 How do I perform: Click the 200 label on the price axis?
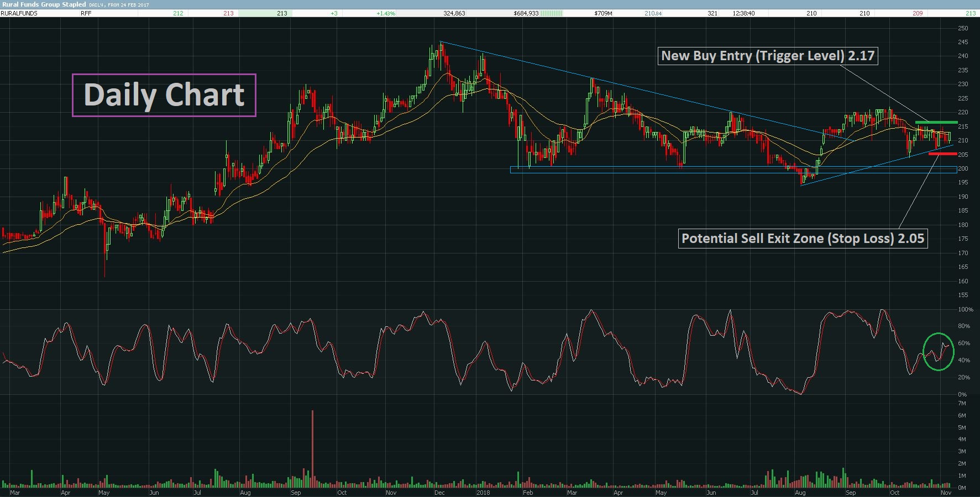coord(963,168)
